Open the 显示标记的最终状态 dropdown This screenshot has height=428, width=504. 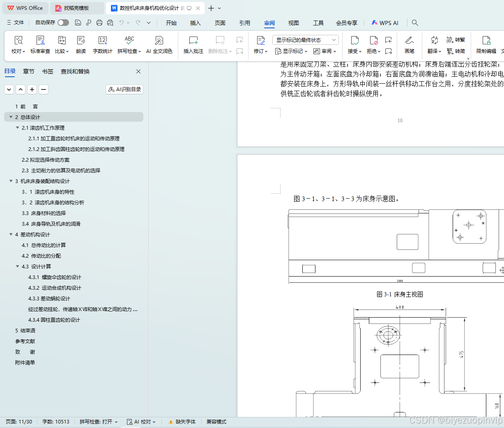pyautogui.click(x=305, y=40)
